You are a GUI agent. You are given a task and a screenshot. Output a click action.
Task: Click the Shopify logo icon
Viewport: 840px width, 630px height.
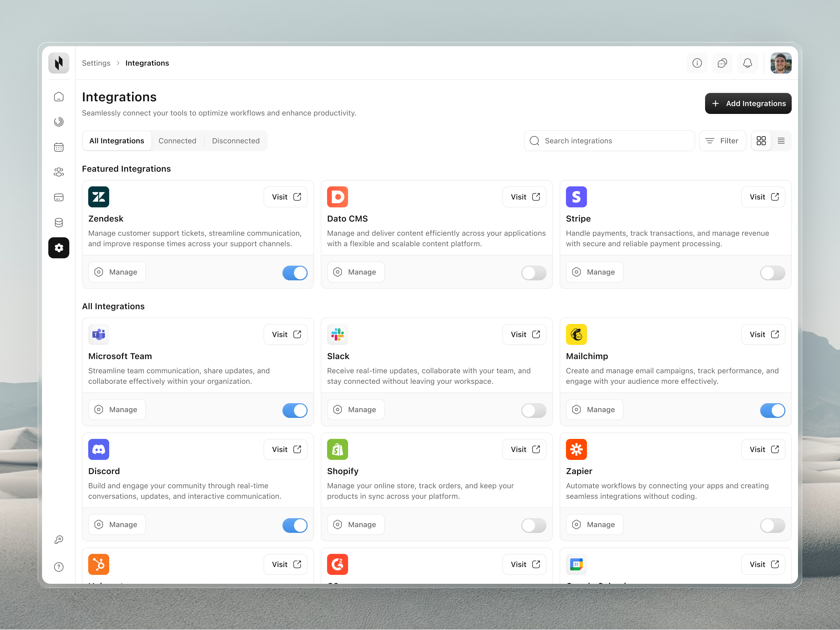tap(338, 450)
